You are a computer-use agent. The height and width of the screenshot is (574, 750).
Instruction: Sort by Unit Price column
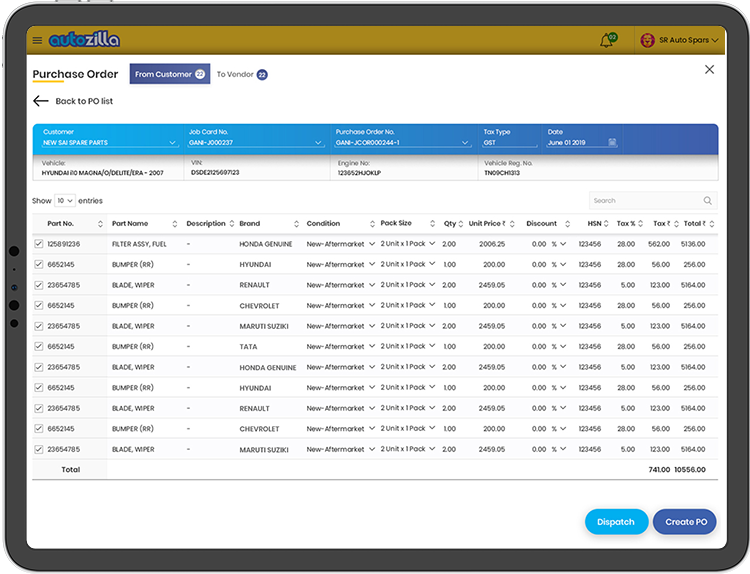[512, 224]
